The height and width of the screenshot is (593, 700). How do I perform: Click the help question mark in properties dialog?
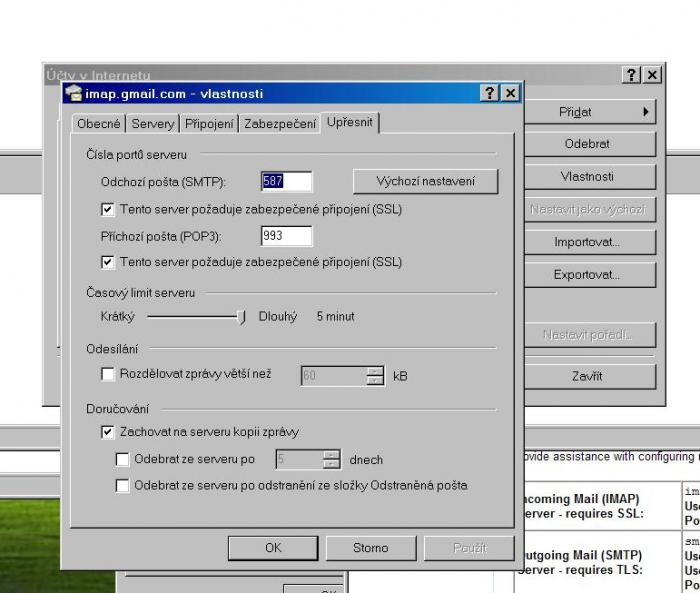tap(489, 93)
